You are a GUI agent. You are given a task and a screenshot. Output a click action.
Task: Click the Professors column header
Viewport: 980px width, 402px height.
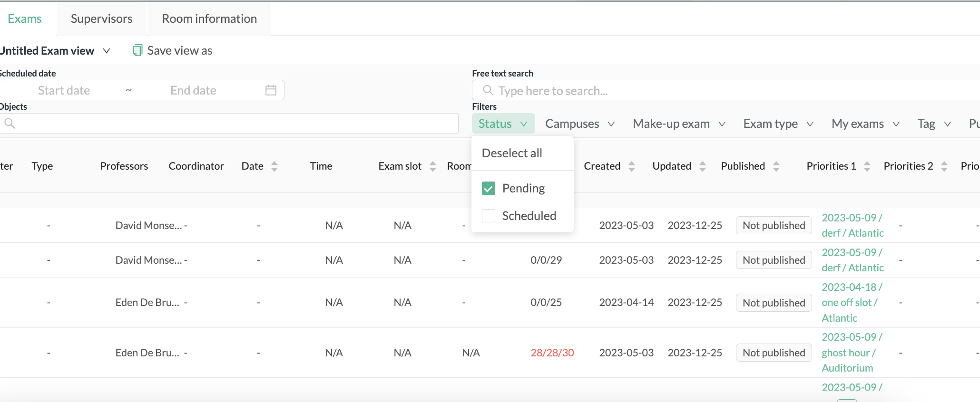[x=124, y=166]
